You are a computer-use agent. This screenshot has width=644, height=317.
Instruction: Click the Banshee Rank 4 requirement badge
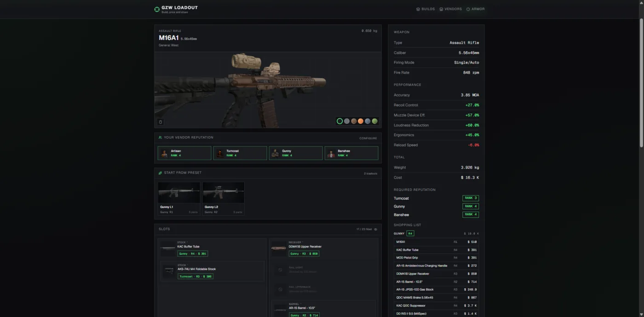pos(471,215)
